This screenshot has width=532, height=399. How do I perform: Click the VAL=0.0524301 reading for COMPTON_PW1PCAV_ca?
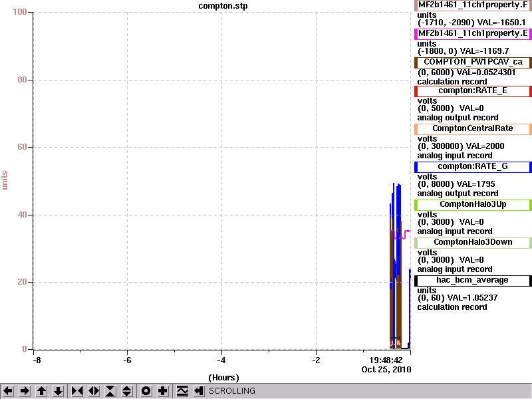point(486,72)
